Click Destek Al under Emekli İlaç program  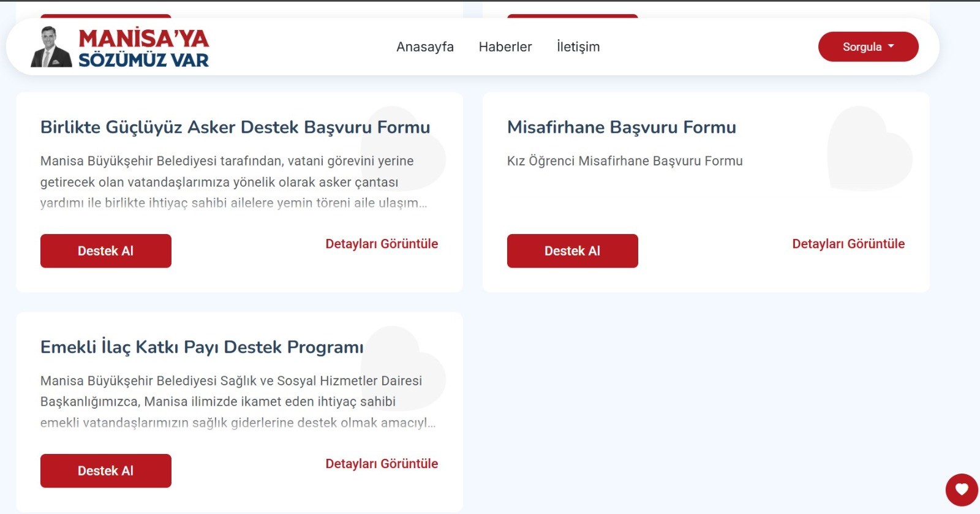105,471
